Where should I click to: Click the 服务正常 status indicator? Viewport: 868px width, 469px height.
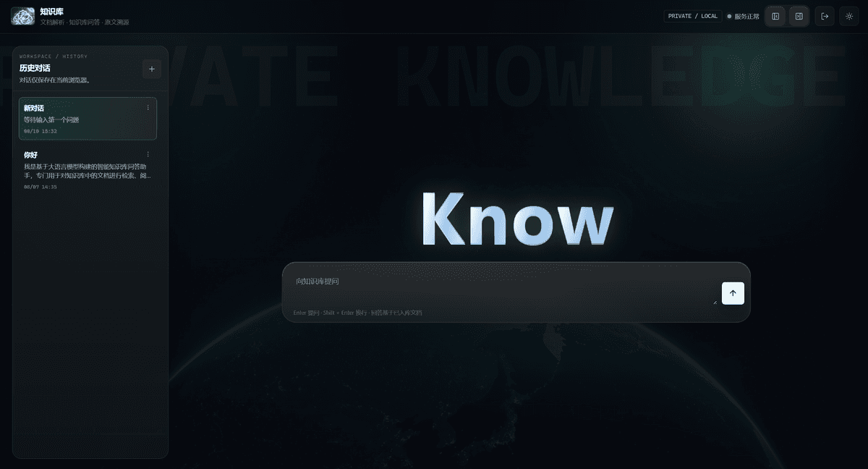point(744,16)
